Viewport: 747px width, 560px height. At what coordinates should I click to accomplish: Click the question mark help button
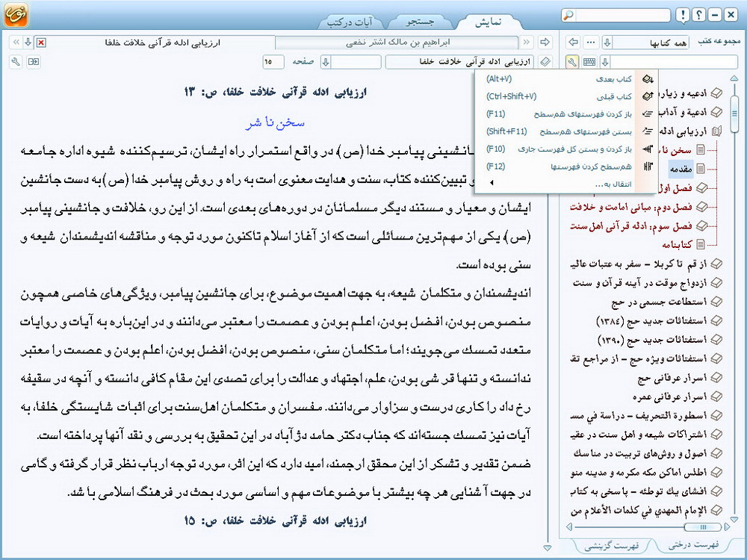(x=698, y=16)
